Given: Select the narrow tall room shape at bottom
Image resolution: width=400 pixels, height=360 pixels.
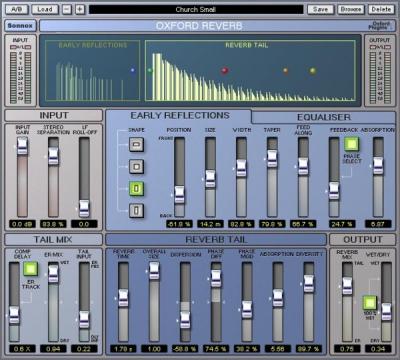Looking at the screenshot, I should pyautogui.click(x=136, y=211).
